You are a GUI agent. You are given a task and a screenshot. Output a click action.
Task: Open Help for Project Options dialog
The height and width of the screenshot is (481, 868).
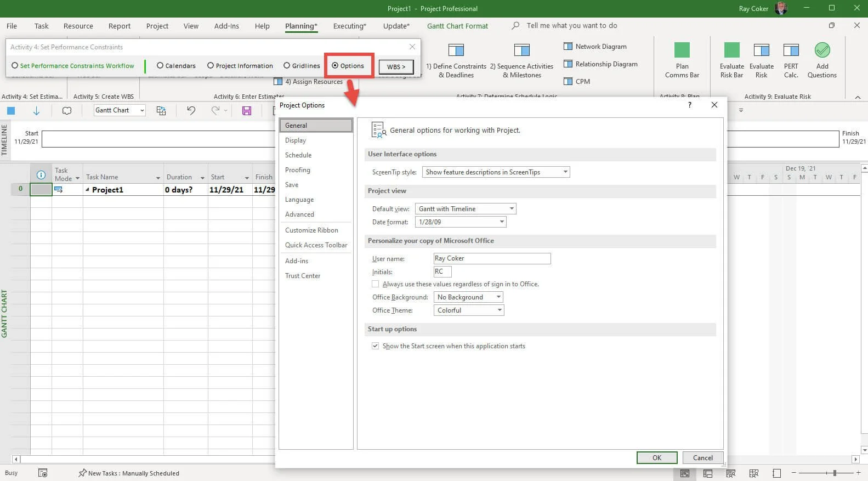click(690, 105)
